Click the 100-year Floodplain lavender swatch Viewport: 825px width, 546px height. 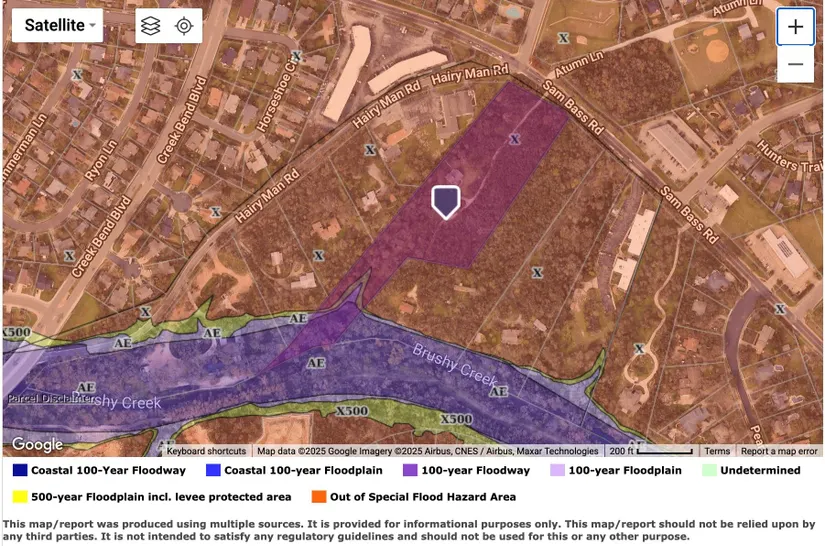[557, 470]
